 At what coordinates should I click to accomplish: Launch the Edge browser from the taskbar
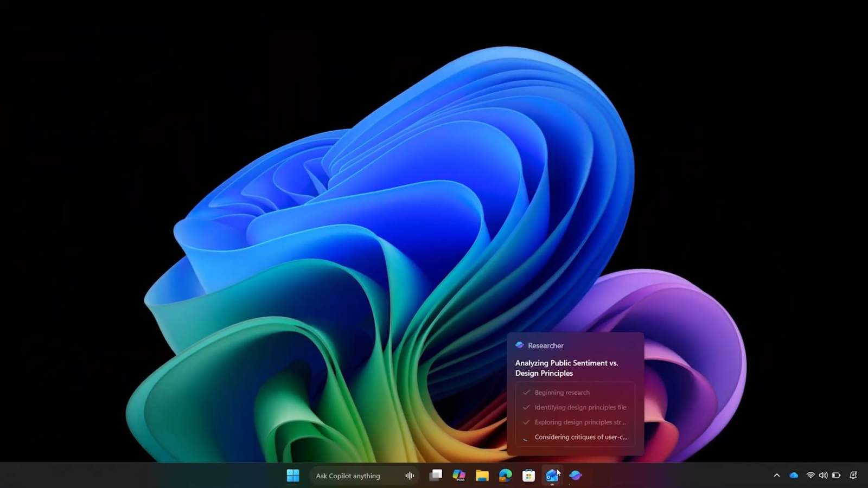505,475
